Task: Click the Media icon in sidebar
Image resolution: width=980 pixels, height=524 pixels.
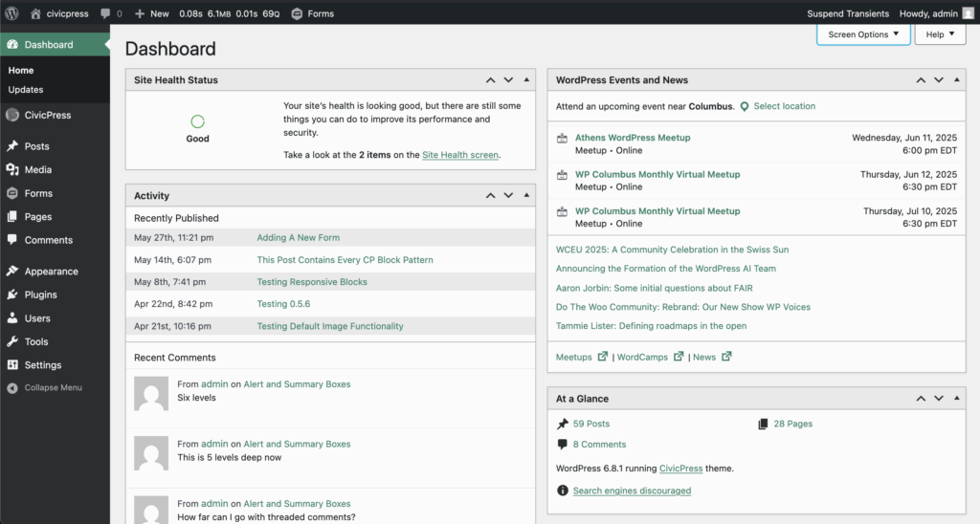Action: [x=12, y=169]
